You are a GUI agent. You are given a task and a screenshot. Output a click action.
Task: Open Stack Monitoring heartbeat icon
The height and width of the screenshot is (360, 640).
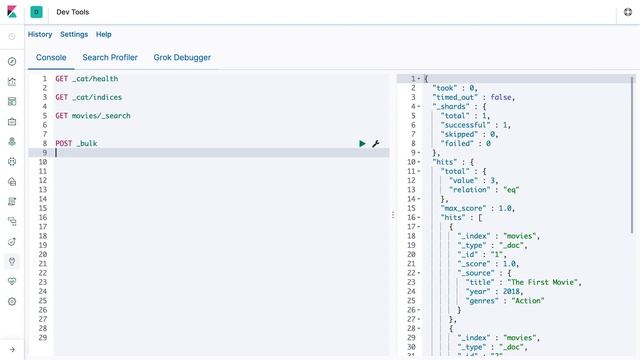(x=12, y=282)
